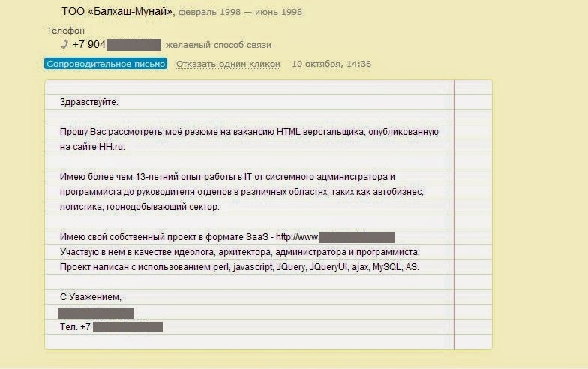Click the line starting Участвую в нем
Viewport: 588px width, 369px height.
[240, 252]
